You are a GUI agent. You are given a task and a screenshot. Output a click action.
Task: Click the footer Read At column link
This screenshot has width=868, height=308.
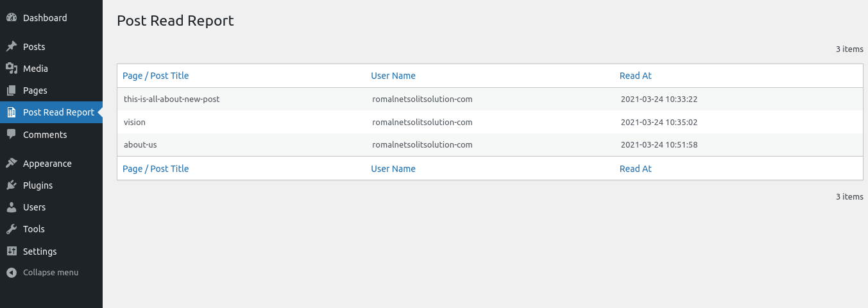(x=635, y=169)
